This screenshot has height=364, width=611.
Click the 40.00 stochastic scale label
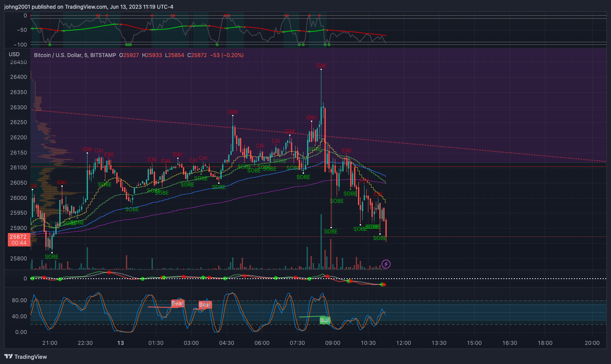(x=19, y=317)
